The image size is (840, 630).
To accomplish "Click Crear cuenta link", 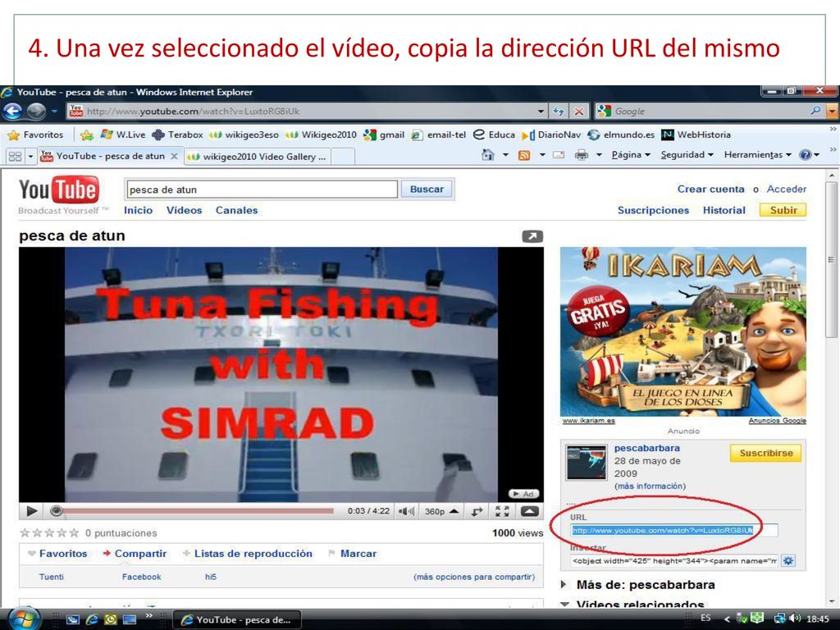I will click(x=711, y=189).
